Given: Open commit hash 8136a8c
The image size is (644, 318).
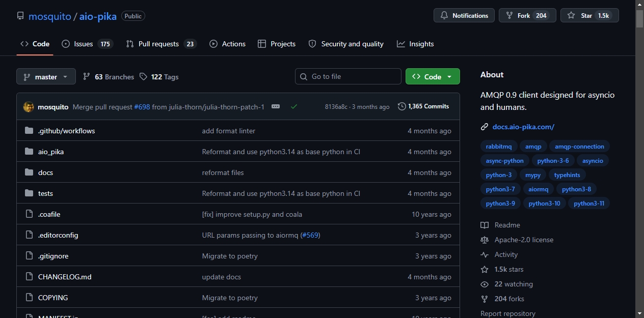Looking at the screenshot, I should click(x=336, y=107).
